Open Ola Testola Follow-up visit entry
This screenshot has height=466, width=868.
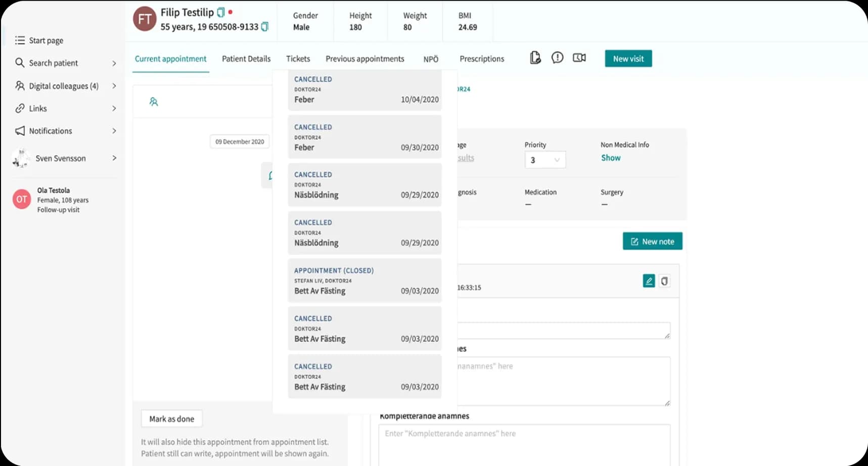[x=63, y=200]
